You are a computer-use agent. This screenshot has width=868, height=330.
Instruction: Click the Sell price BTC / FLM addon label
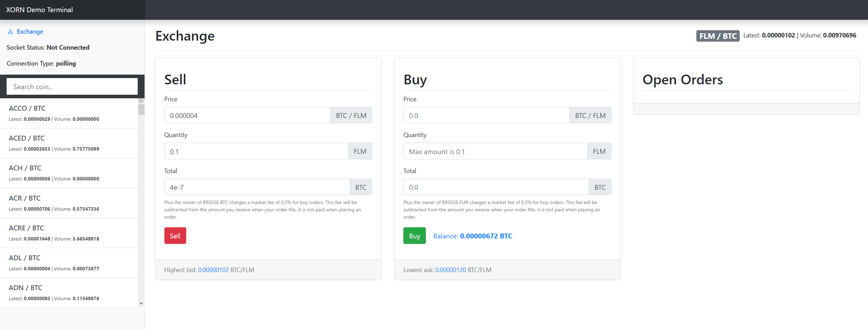tap(351, 115)
